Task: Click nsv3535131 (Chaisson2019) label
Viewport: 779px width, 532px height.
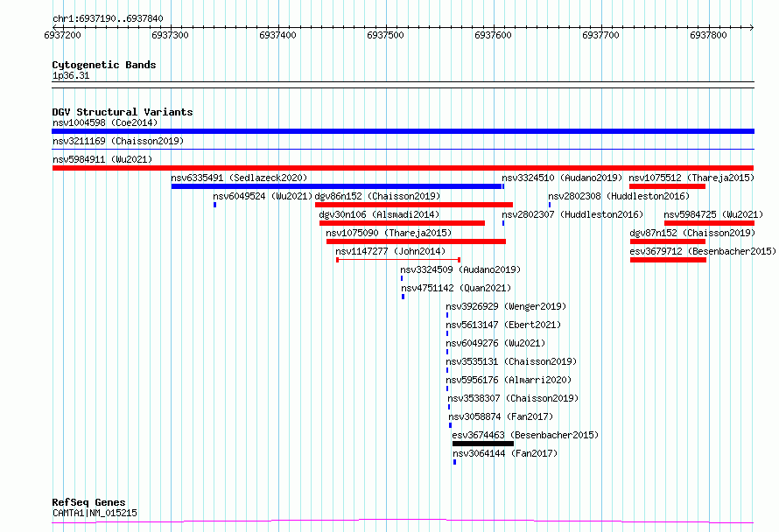Action: (511, 361)
